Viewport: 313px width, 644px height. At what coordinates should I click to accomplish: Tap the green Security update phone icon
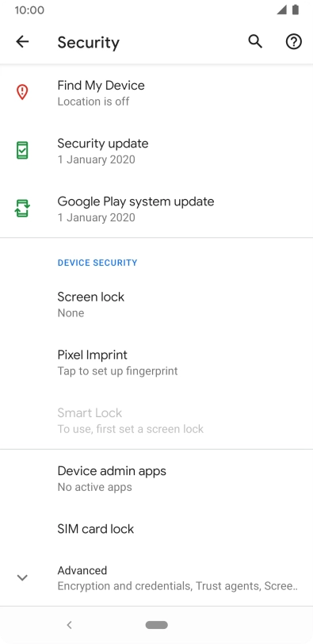click(x=22, y=151)
